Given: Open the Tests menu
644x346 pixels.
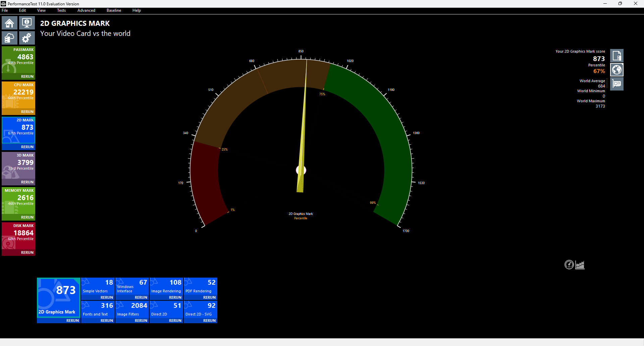Looking at the screenshot, I should [61, 10].
